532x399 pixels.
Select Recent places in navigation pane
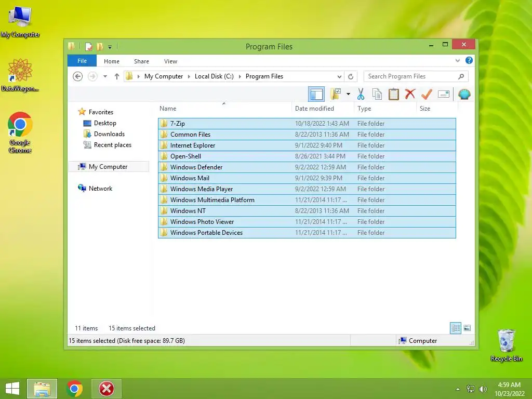[112, 145]
